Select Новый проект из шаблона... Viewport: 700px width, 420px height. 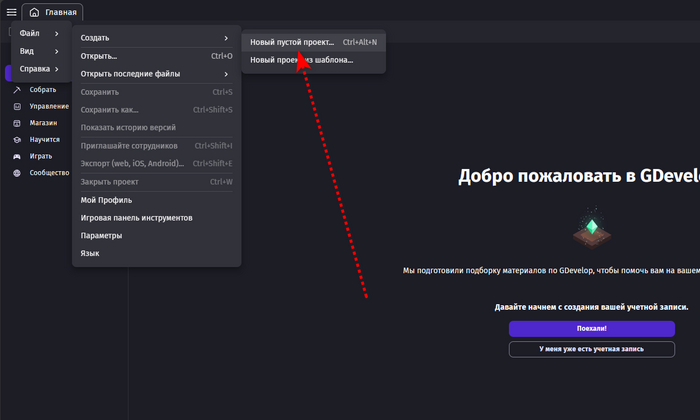click(x=313, y=60)
